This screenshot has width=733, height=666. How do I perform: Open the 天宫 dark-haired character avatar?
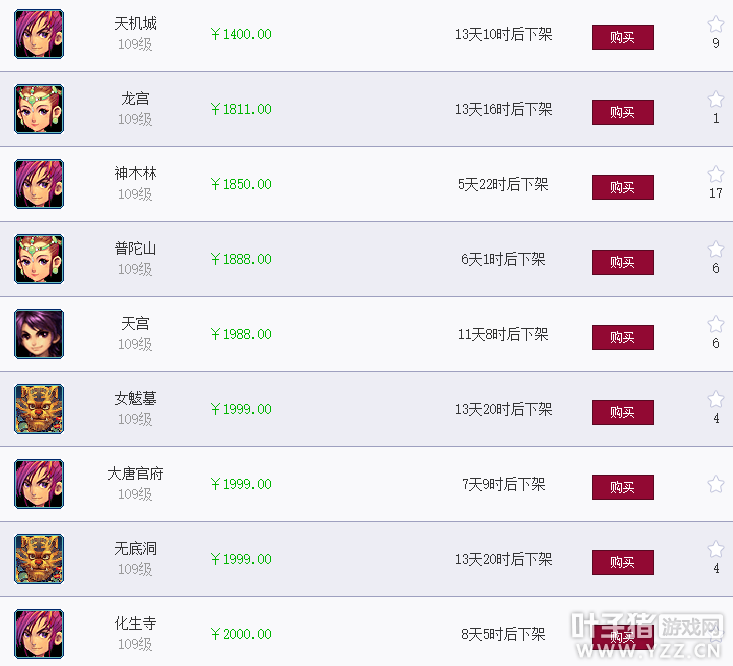[39, 334]
